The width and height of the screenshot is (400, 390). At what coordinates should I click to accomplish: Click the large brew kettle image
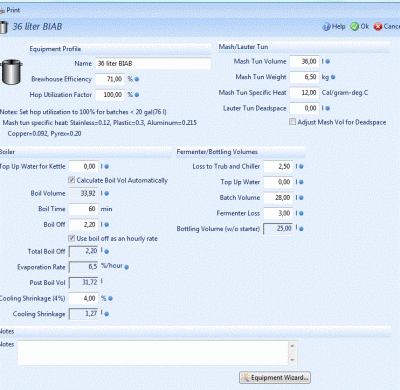point(11,72)
